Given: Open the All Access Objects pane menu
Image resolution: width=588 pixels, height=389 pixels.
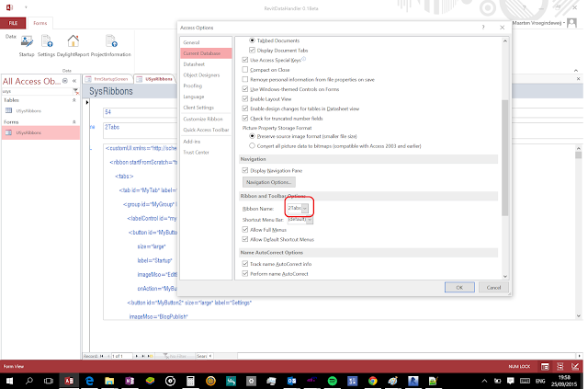Looking at the screenshot, I should click(x=65, y=81).
